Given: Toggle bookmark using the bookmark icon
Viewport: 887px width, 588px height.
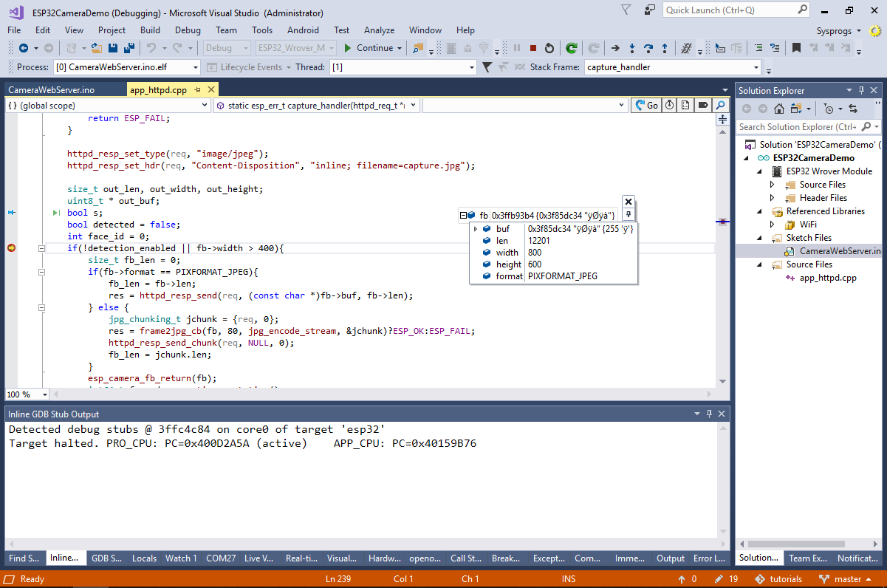Looking at the screenshot, I should [795, 48].
